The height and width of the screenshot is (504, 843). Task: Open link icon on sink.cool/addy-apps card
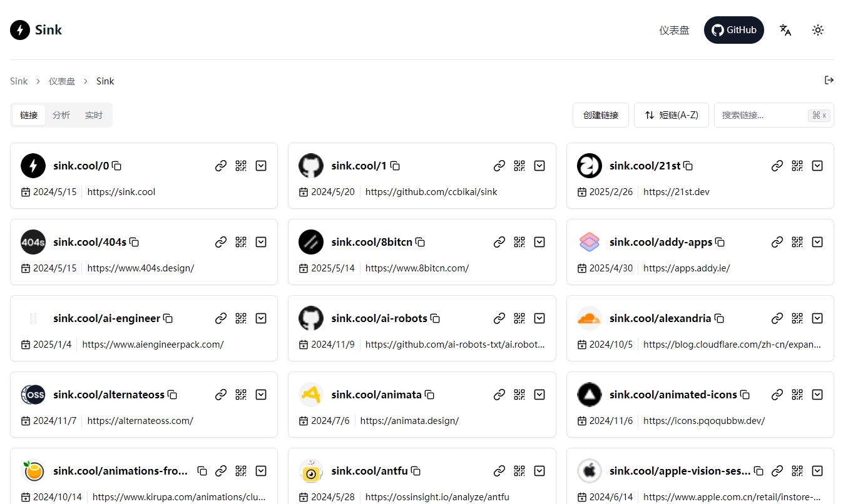click(777, 242)
